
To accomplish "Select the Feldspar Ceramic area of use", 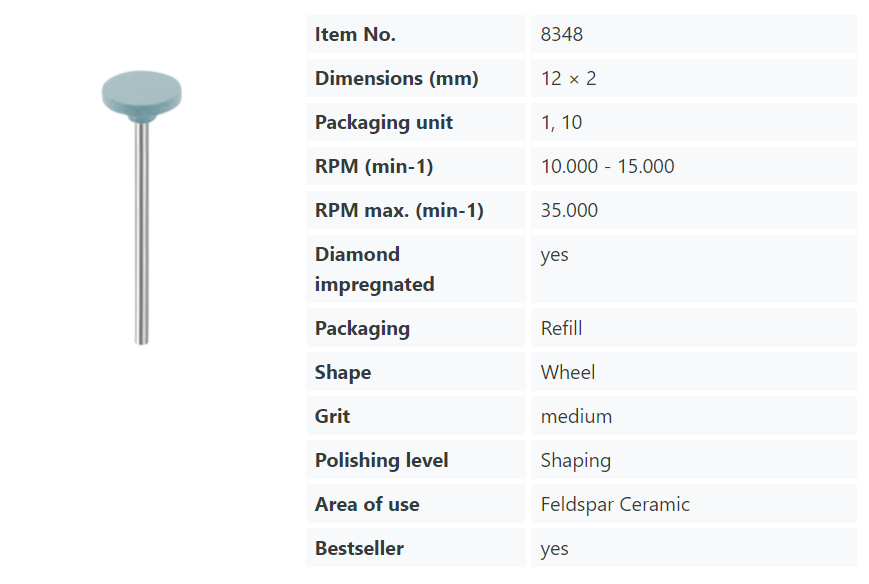I will (615, 504).
